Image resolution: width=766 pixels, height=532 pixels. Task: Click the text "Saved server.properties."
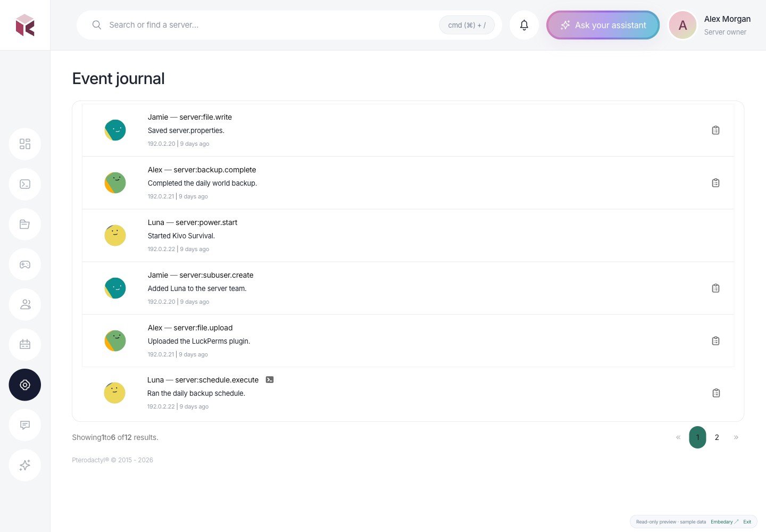pos(186,130)
